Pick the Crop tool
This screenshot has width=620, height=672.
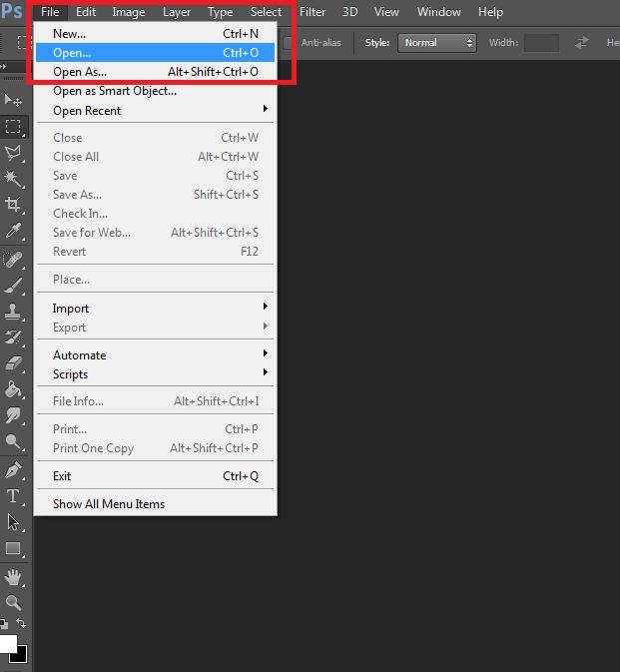[14, 204]
